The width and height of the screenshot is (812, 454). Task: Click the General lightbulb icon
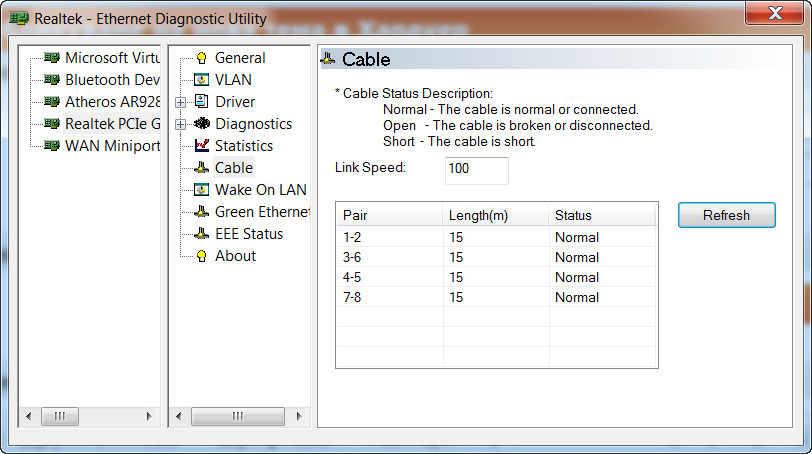click(x=201, y=58)
